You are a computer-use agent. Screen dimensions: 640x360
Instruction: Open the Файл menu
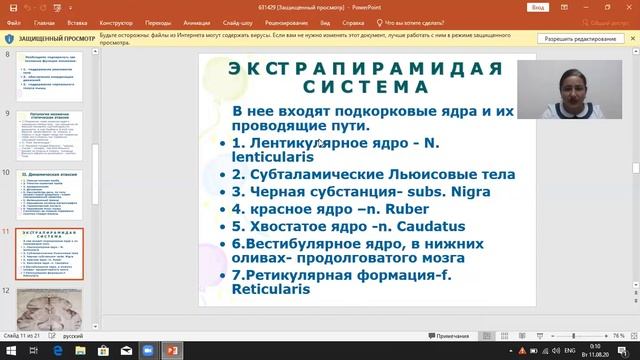click(13, 23)
